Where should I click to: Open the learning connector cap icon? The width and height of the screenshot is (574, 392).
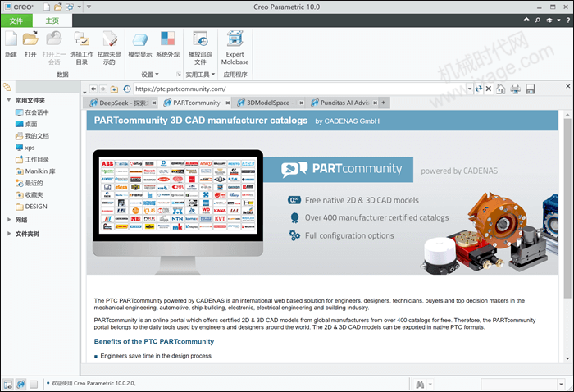point(549,21)
